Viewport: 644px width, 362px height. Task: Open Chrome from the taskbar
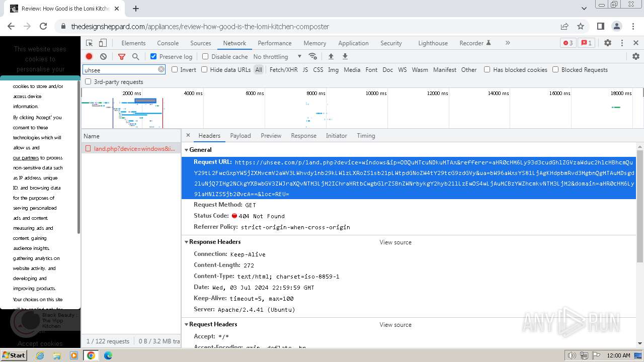[91, 355]
